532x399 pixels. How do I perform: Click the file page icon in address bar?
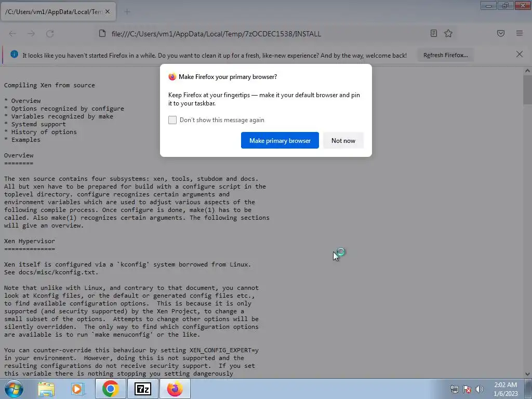102,33
